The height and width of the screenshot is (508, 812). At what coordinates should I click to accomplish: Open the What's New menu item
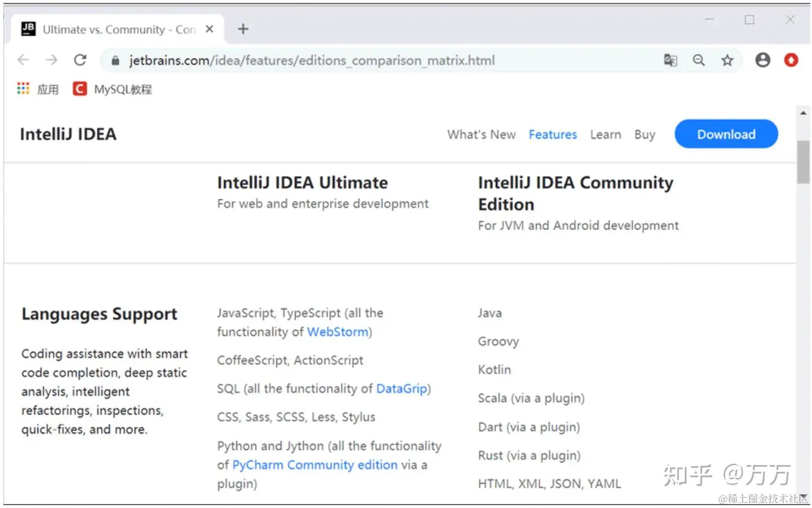[x=481, y=135]
